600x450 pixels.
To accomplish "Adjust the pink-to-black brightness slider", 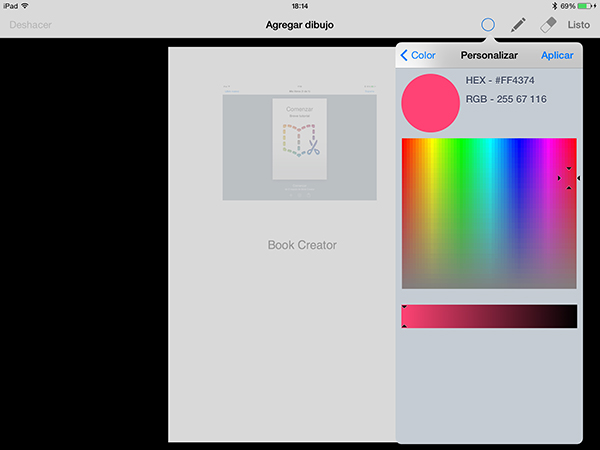I will [489, 316].
